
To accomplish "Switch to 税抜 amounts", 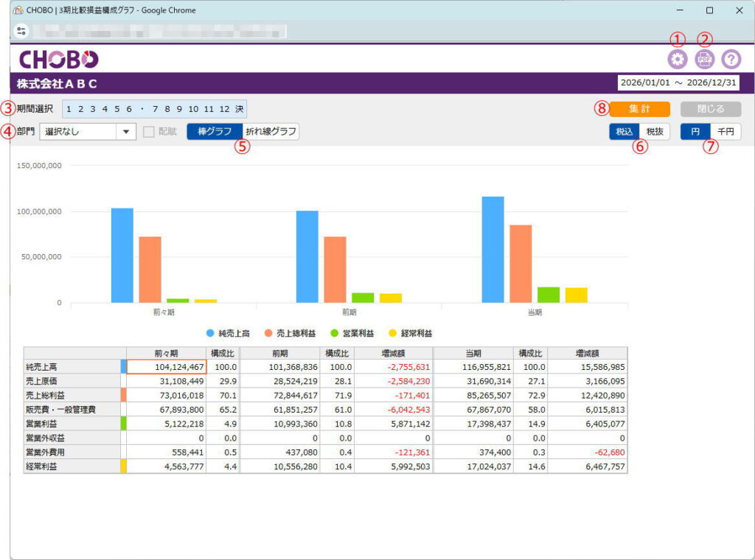I will click(x=654, y=131).
